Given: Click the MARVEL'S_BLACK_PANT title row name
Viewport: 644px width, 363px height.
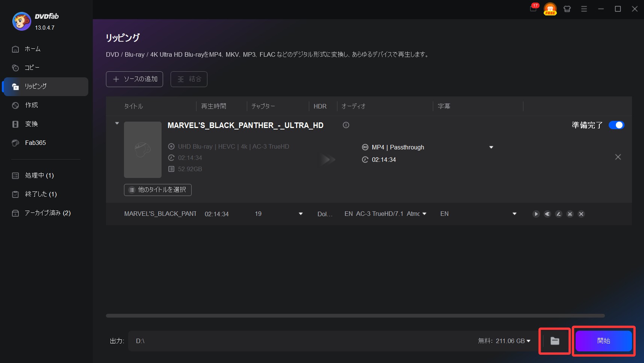Looking at the screenshot, I should [160, 214].
